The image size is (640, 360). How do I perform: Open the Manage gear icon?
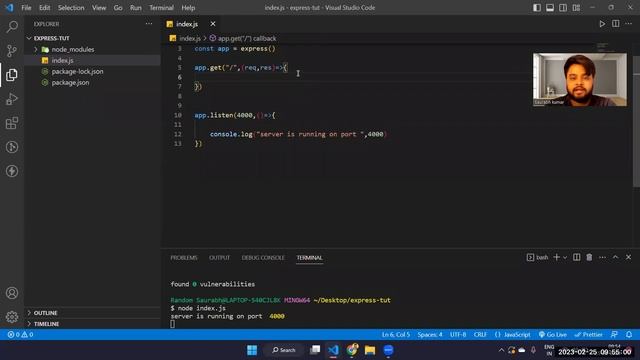12,317
